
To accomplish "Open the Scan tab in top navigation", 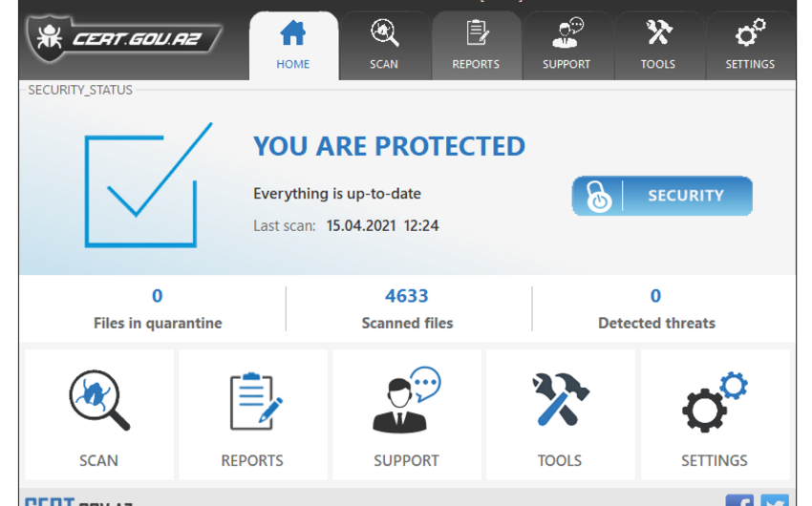I will (384, 45).
